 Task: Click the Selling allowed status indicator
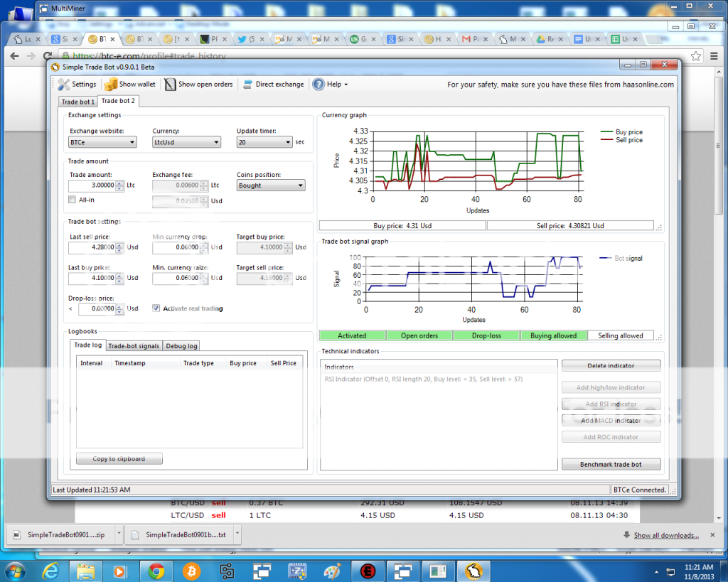click(x=621, y=335)
